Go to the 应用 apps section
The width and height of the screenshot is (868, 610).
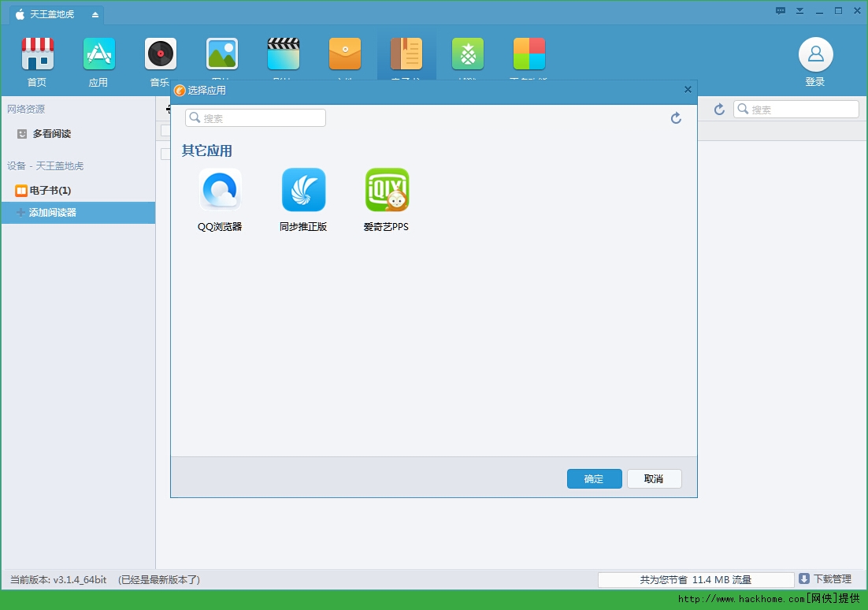pos(98,54)
